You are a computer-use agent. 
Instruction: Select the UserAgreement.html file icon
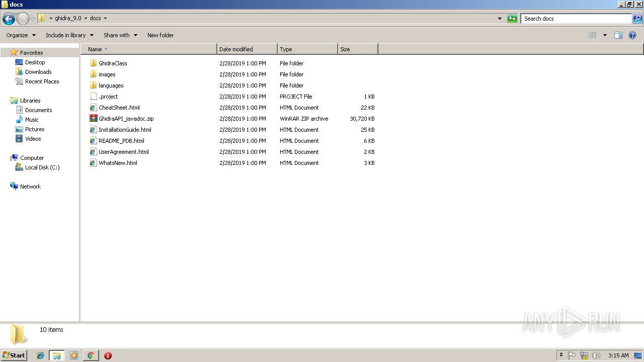[x=93, y=152]
